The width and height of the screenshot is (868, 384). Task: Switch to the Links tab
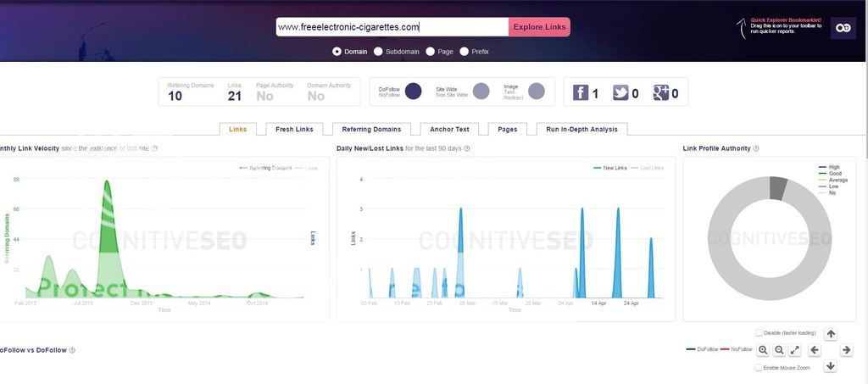(x=237, y=129)
